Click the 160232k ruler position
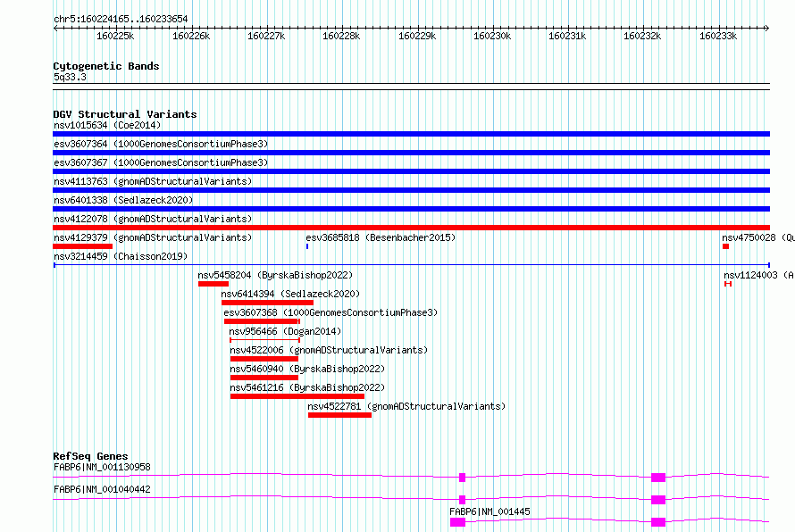795x532 pixels. point(642,37)
